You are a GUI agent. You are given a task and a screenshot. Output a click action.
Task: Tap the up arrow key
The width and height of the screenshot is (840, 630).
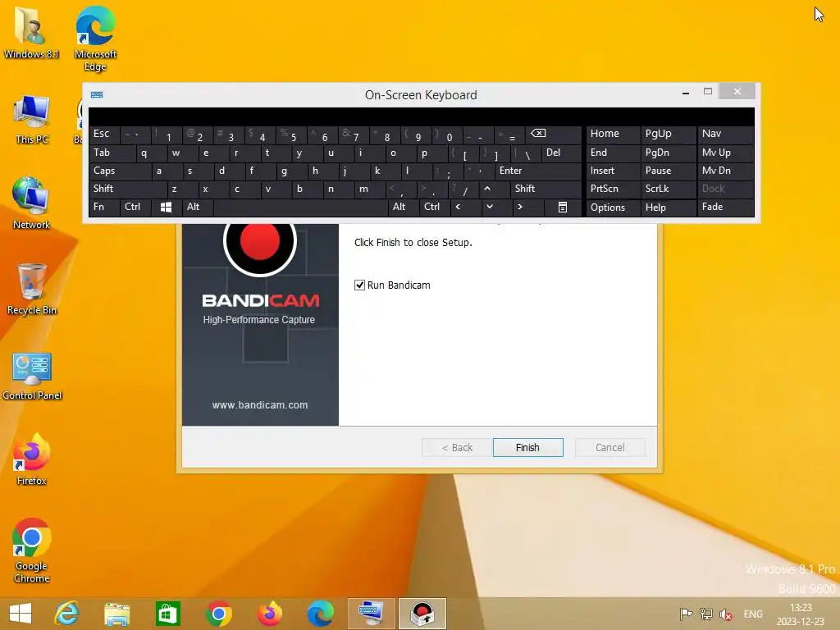point(487,189)
